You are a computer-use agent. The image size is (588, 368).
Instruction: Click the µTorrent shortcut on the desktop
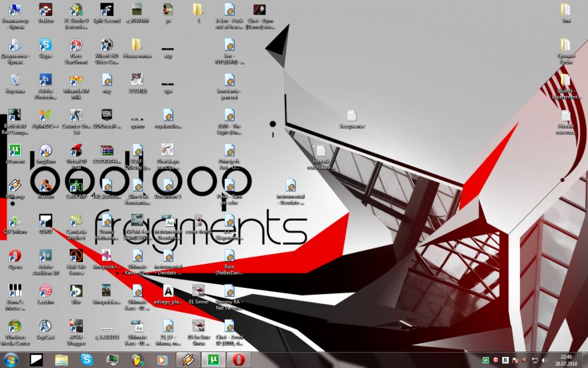click(15, 154)
